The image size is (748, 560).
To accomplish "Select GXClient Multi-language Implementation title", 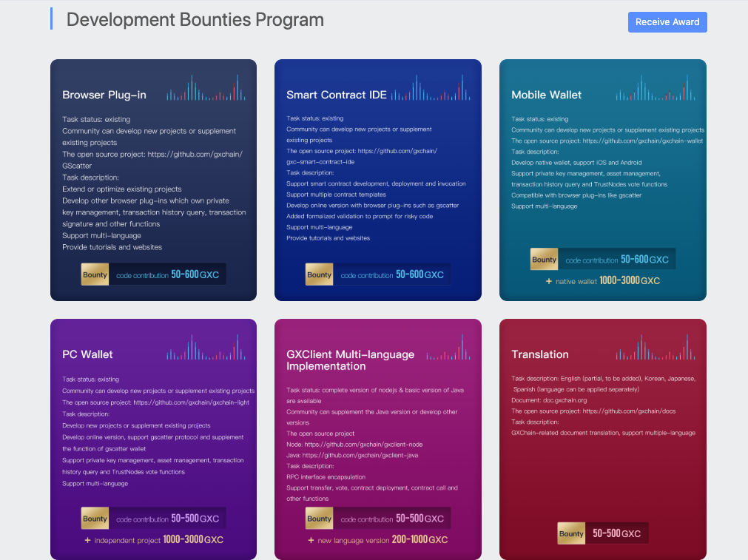I will click(350, 360).
